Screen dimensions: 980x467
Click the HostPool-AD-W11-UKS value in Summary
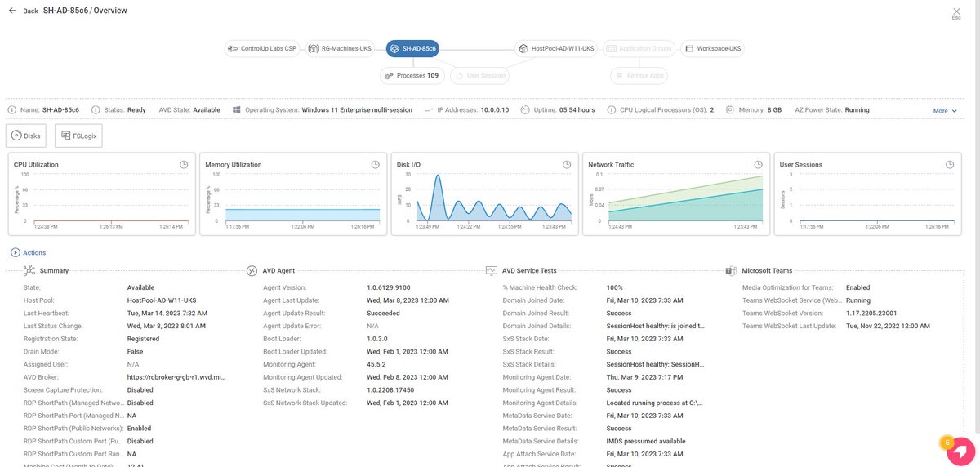pos(162,300)
